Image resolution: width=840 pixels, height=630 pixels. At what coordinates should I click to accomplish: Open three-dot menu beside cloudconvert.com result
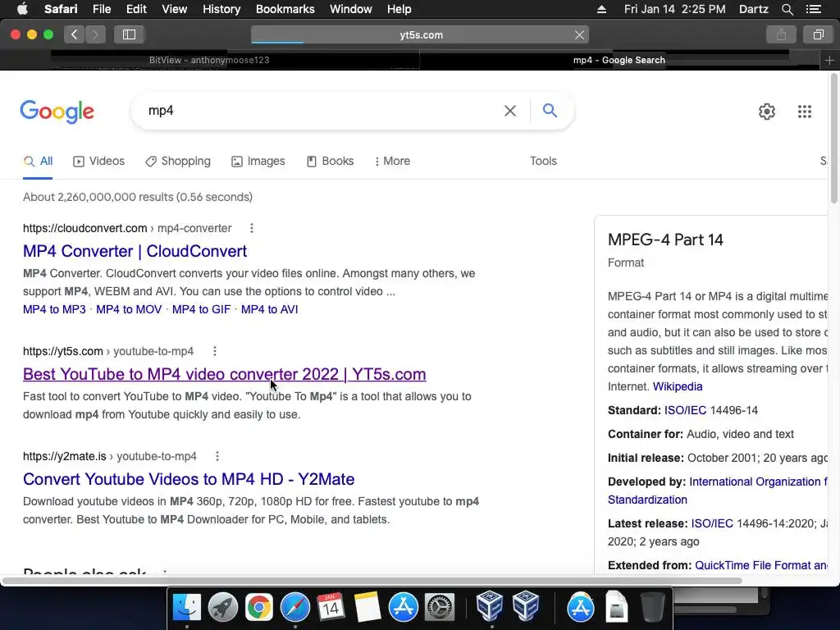pos(251,228)
